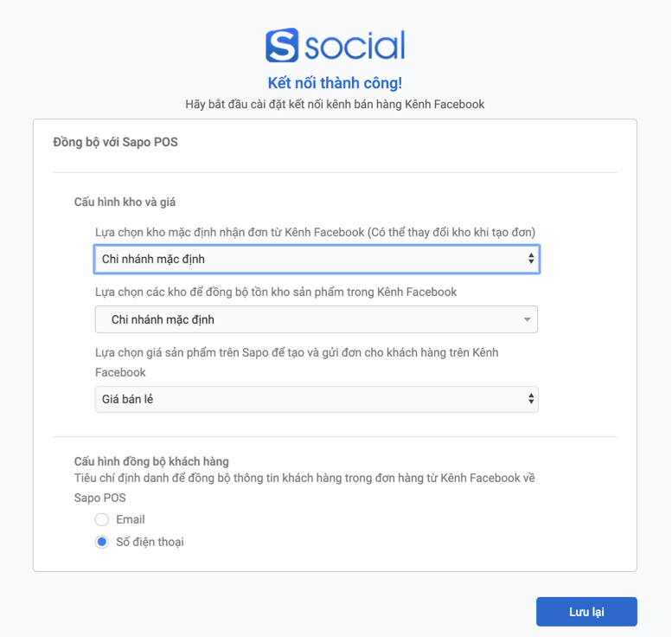Screen dimensions: 672x637
Task: Click the 'Đồng bộ với Sapo POS' section title
Action: click(x=115, y=142)
